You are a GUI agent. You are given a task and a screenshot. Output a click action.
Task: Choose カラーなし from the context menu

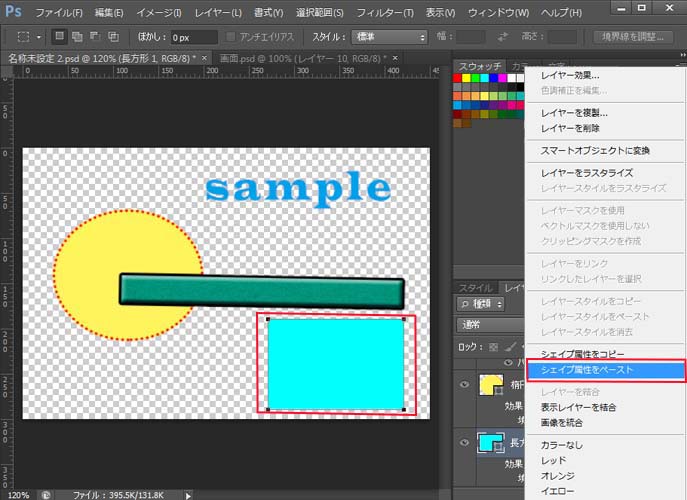pyautogui.click(x=606, y=445)
